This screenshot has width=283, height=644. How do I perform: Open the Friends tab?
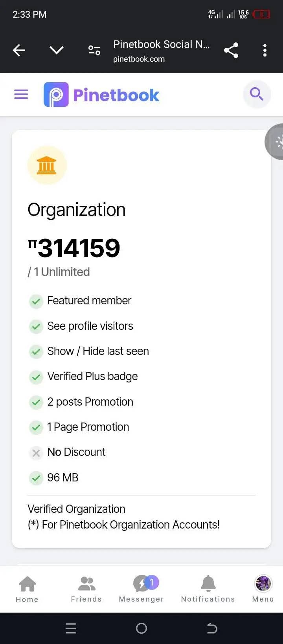86,589
